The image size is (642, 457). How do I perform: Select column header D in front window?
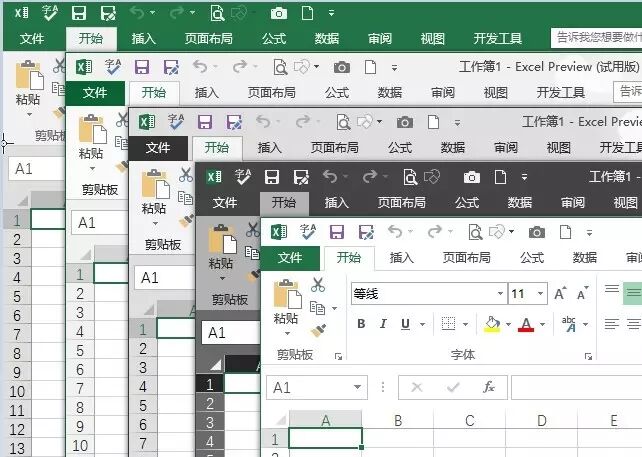[x=542, y=421]
